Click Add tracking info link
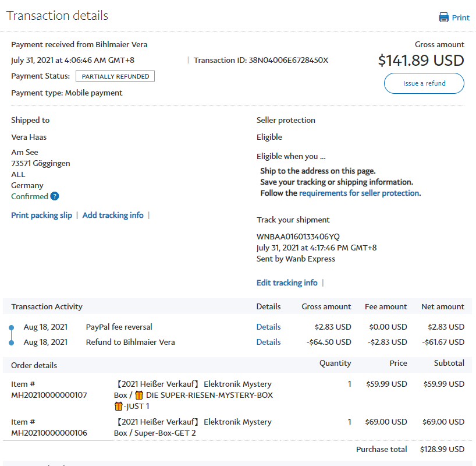Image resolution: width=476 pixels, height=466 pixels. (113, 216)
